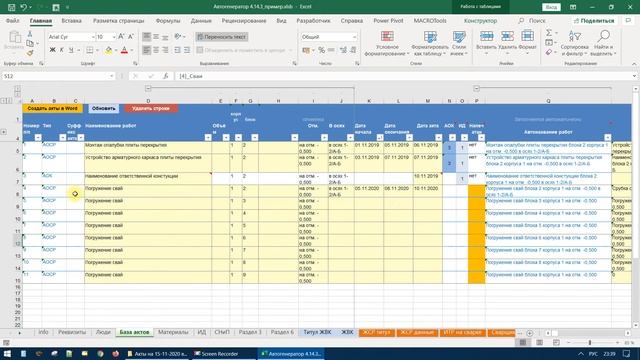The height and width of the screenshot is (360, 640).
Task: Click the Format Painter brush icon
Action: (30, 53)
